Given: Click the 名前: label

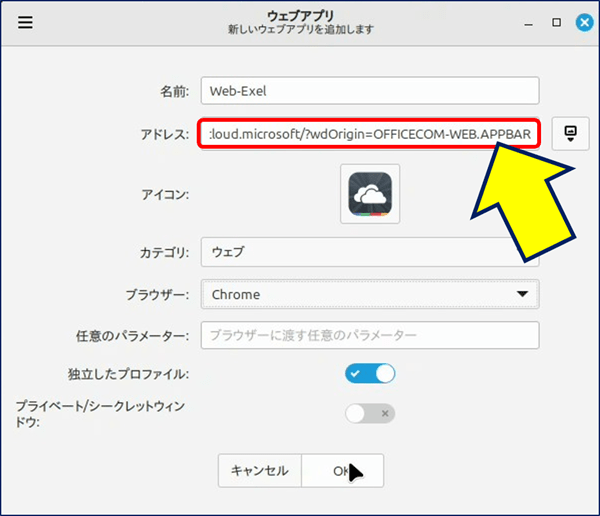Looking at the screenshot, I should 174,91.
